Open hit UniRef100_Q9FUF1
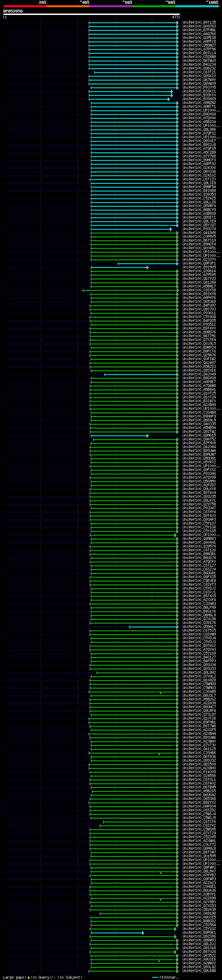This screenshot has width=222, height=980. click(x=199, y=263)
